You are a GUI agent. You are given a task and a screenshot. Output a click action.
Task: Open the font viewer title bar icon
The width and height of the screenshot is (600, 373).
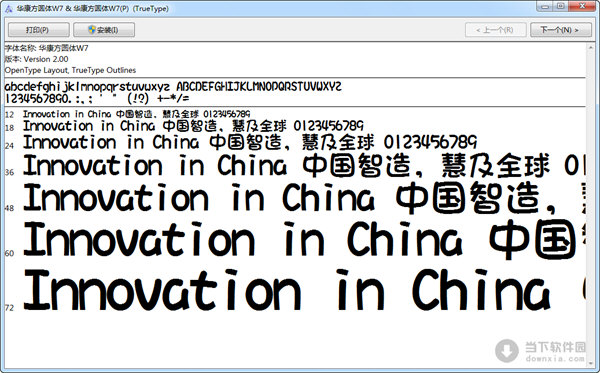tap(8, 8)
